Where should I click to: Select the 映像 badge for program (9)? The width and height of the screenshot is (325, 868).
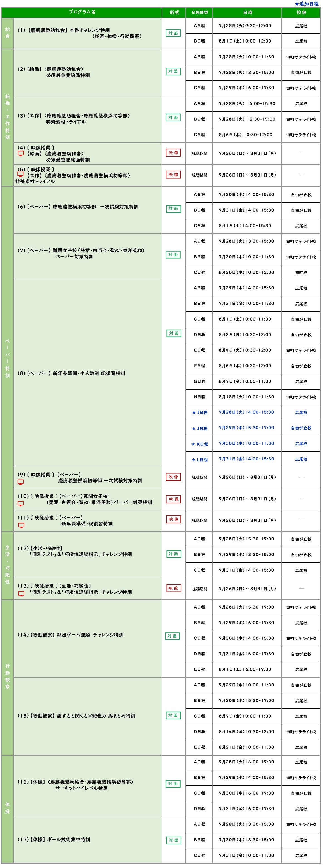(x=173, y=477)
